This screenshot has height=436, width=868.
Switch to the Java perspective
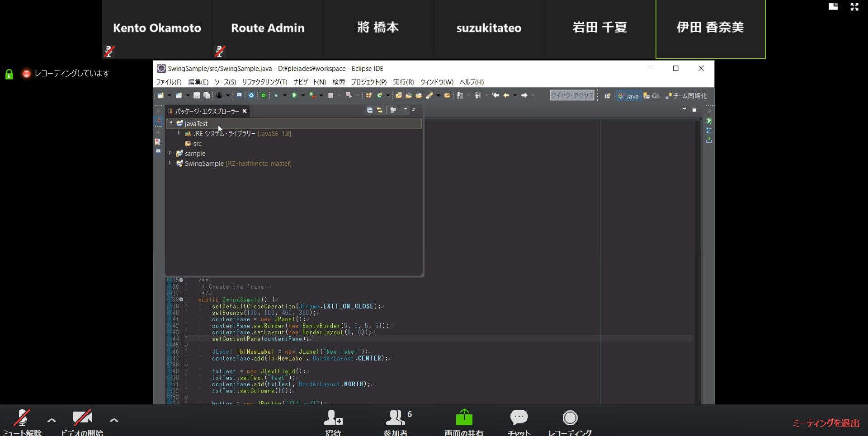(x=628, y=96)
